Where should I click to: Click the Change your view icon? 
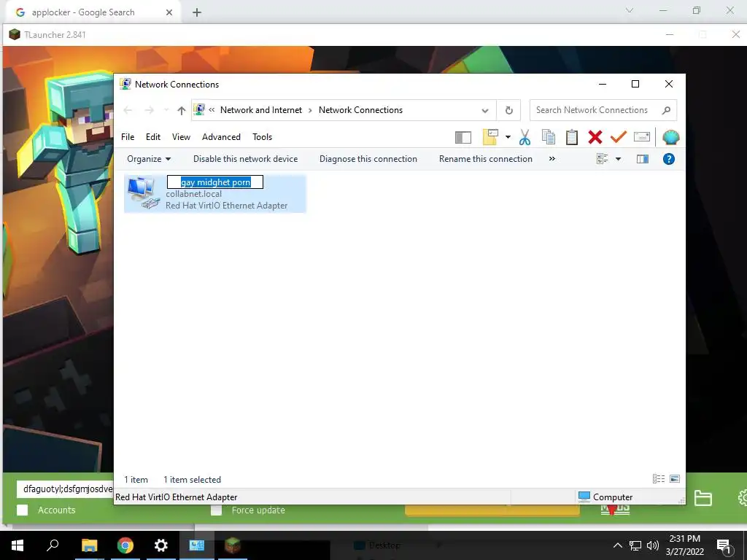pos(602,159)
